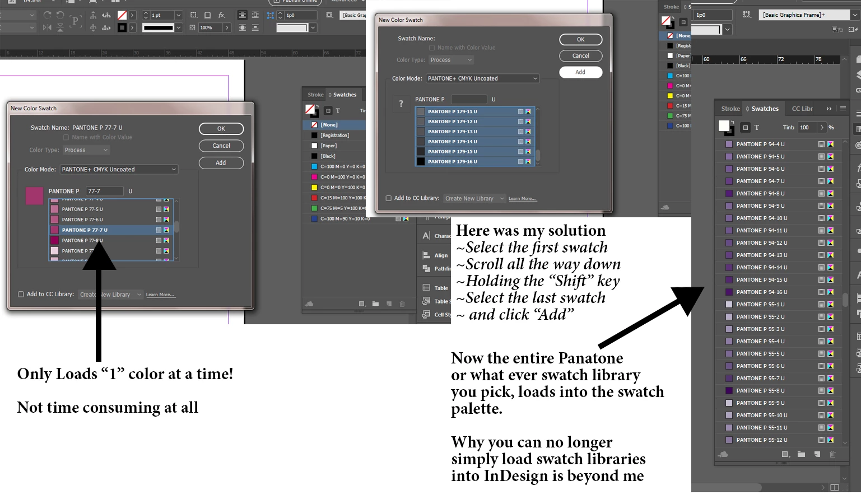
Task: Open the Align panel from the dock
Action: click(x=436, y=255)
